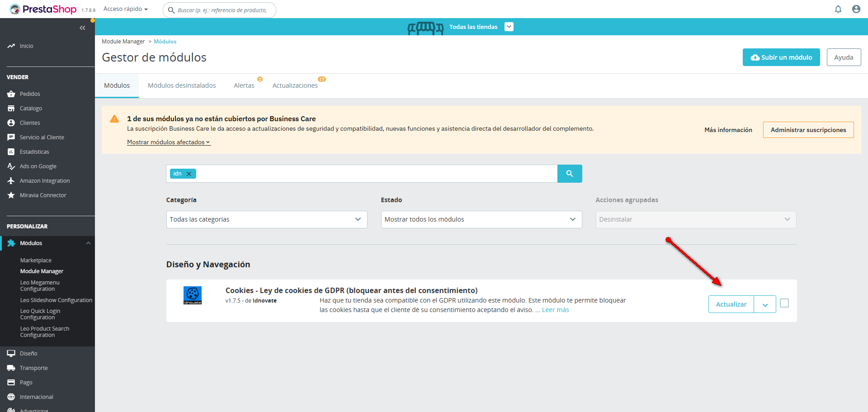Click the Transporte truck icon
Image resolution: width=868 pixels, height=412 pixels.
coord(11,368)
